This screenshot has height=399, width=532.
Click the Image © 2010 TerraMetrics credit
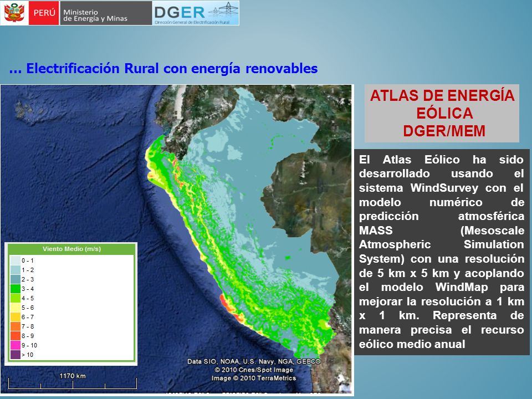[x=254, y=378]
